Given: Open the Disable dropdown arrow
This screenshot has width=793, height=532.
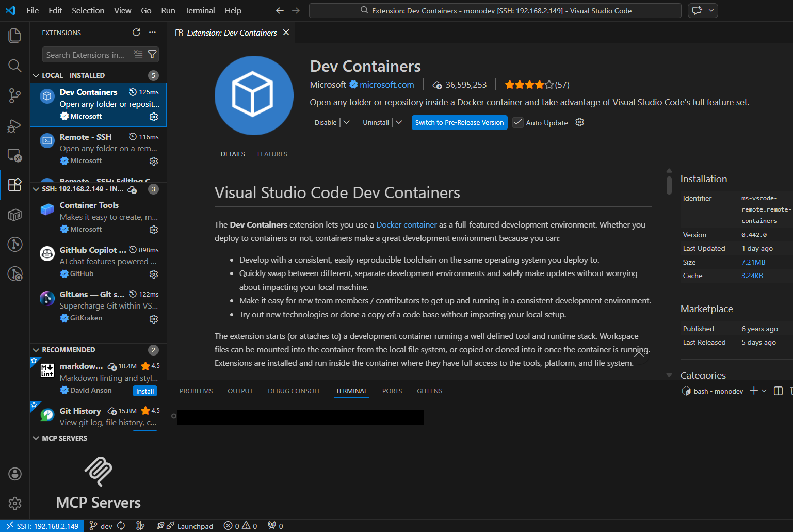Looking at the screenshot, I should (x=347, y=122).
